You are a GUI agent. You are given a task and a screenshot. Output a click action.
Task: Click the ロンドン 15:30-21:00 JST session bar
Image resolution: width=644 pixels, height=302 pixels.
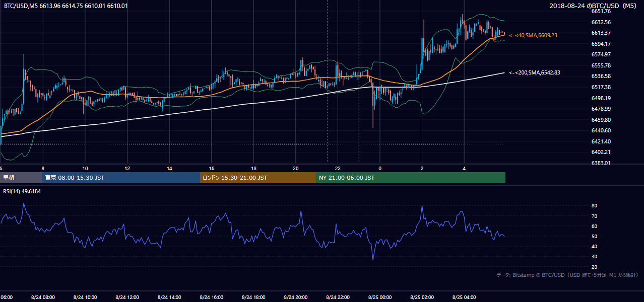coord(258,178)
